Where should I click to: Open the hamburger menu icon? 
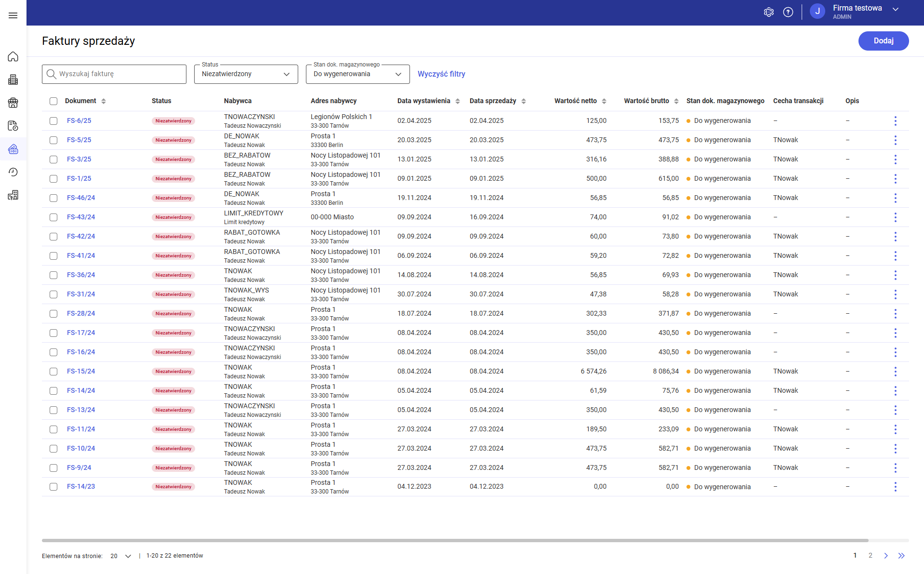pos(13,15)
